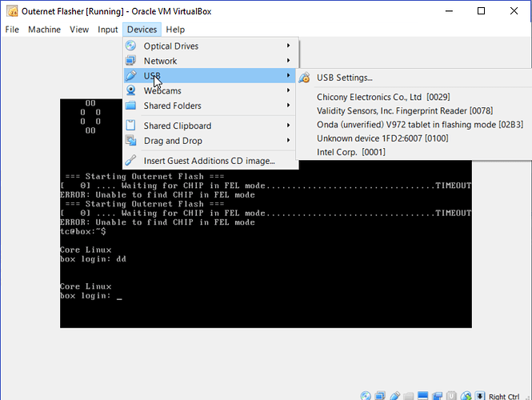Open the Drag and Drop submenu
532x400 pixels.
[x=210, y=141]
